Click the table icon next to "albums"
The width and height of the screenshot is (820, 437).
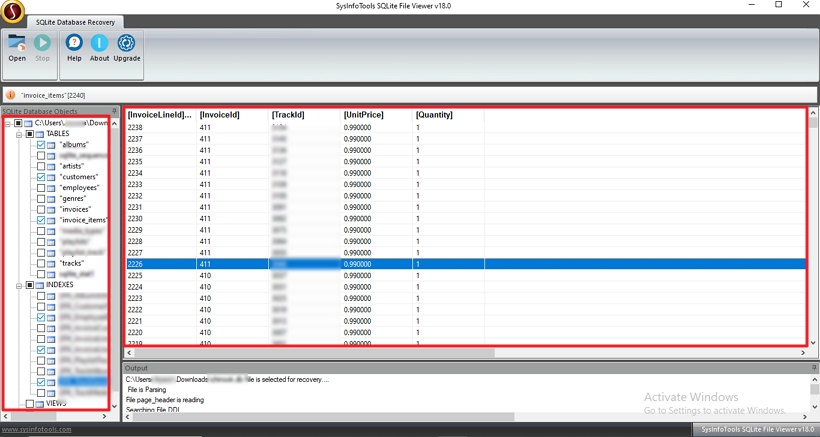(x=51, y=145)
